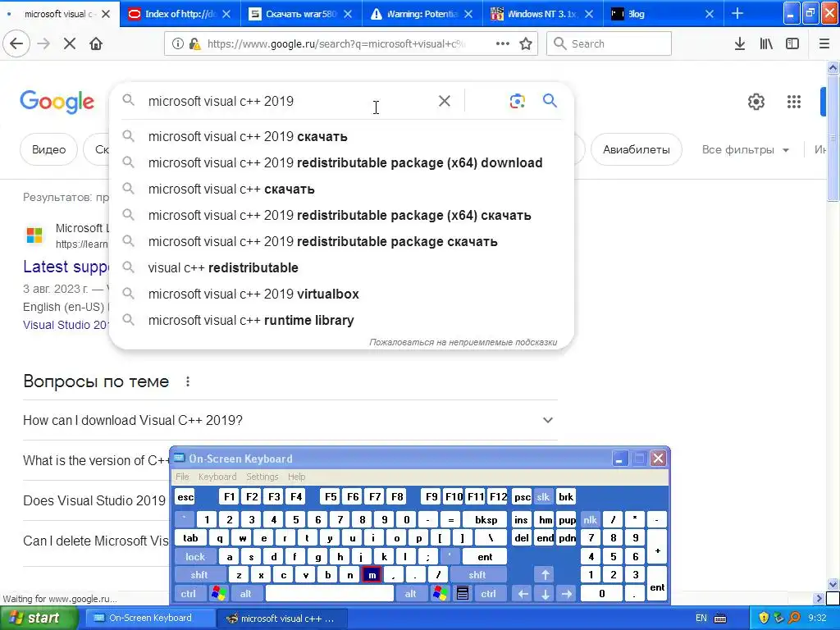This screenshot has height=630, width=840.
Task: Open the page actions three-dot menu in URL bar
Action: (x=503, y=43)
